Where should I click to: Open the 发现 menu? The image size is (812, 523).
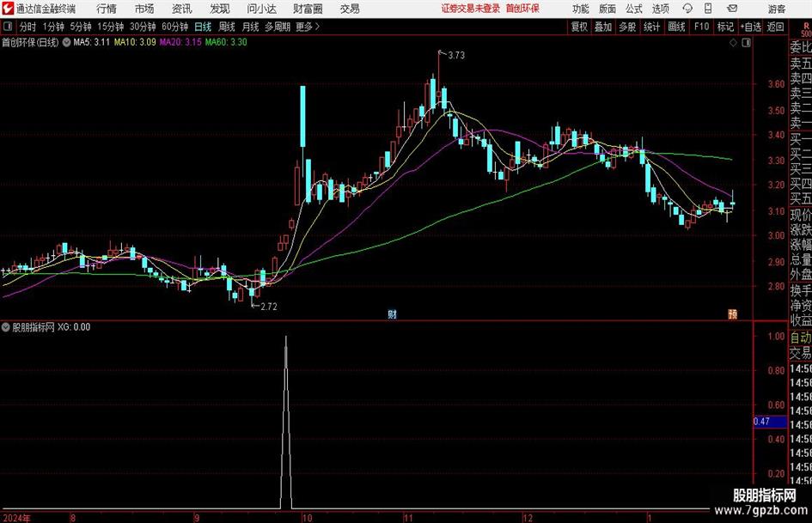pos(220,9)
